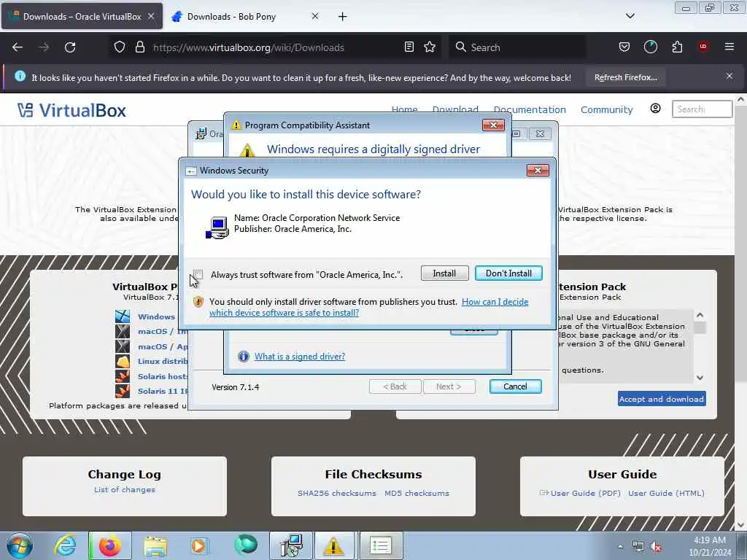
Task: Select 'Downloads – Oracle VirtualBox' tab
Action: [82, 17]
